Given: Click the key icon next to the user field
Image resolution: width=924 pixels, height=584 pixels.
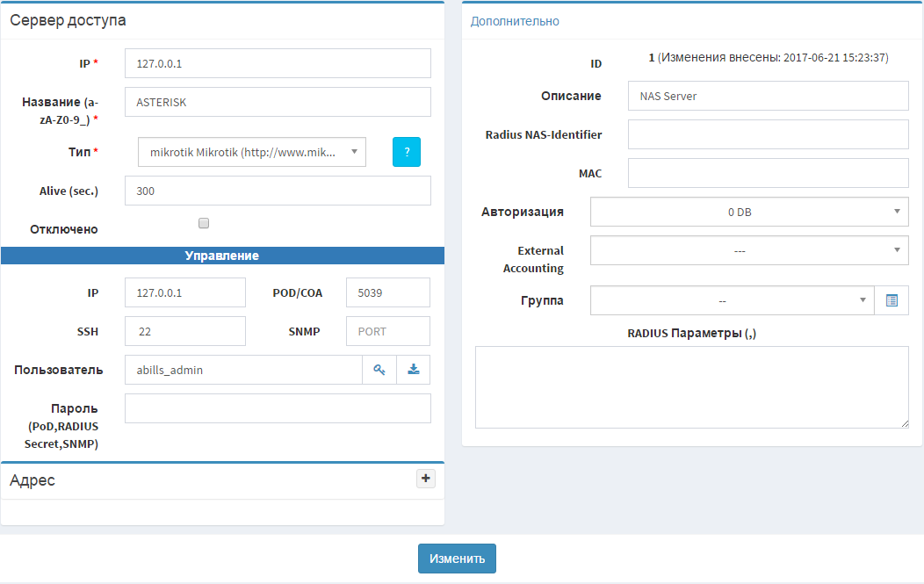Looking at the screenshot, I should coord(379,370).
